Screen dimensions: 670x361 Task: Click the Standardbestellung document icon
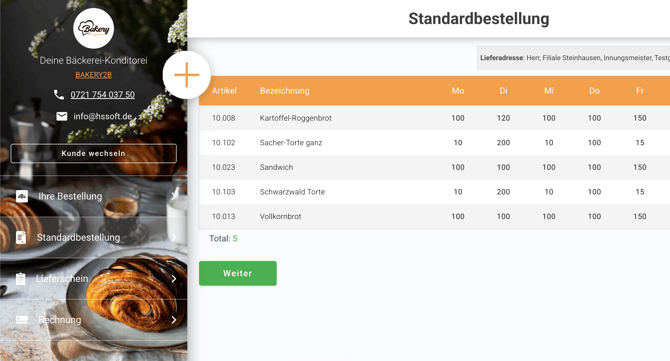pyautogui.click(x=21, y=237)
